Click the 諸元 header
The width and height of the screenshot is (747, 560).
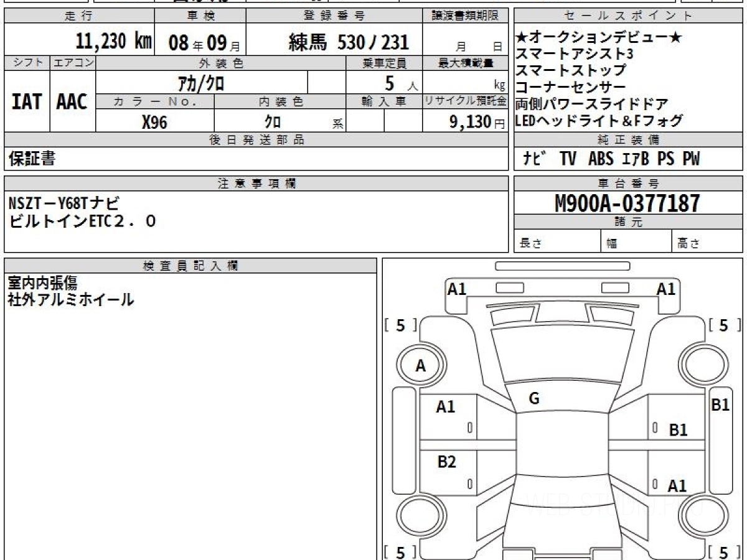(x=629, y=222)
